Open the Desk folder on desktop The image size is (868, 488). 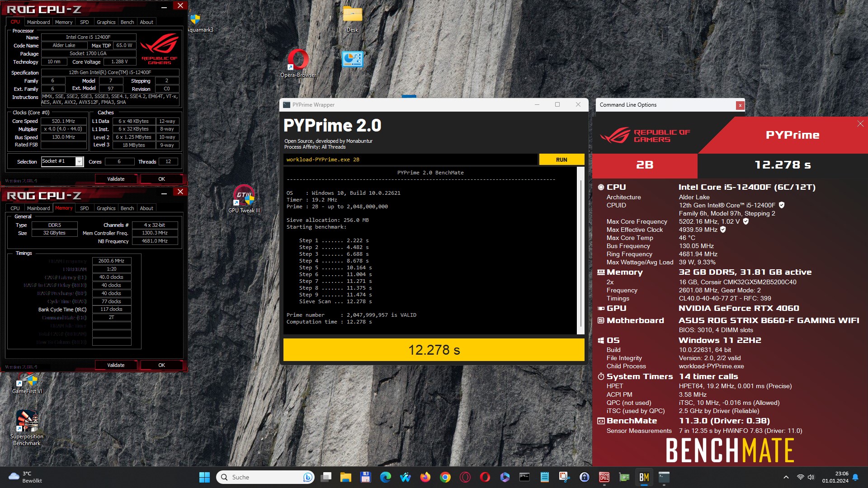coord(352,19)
